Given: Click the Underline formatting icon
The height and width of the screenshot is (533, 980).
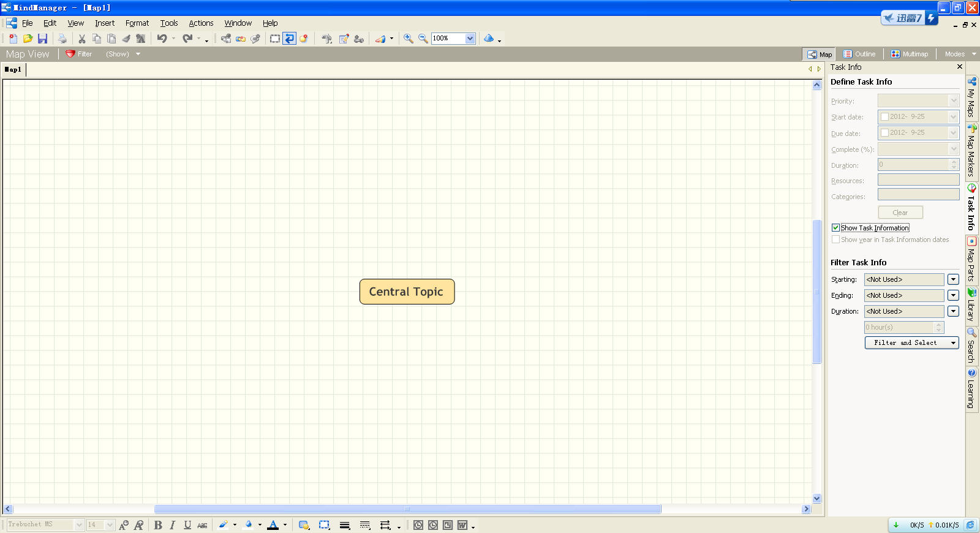Looking at the screenshot, I should click(x=187, y=525).
